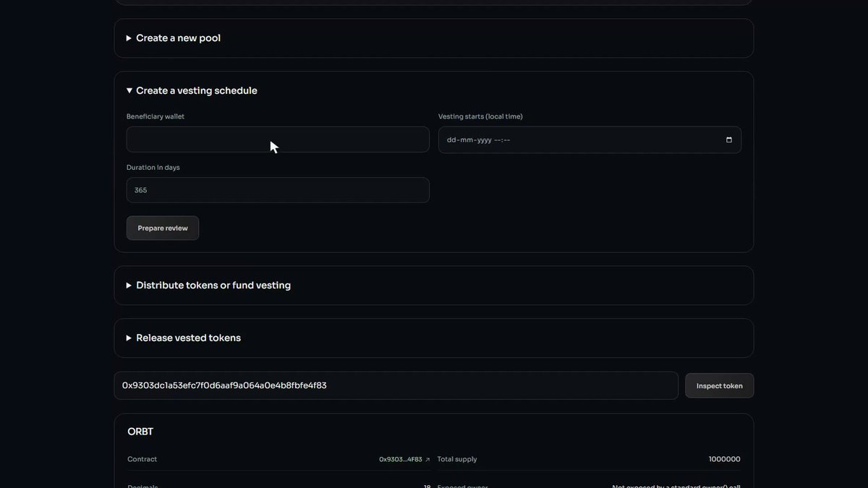The image size is (868, 488).
Task: Click the Vesting starts date field
Action: coord(590,140)
